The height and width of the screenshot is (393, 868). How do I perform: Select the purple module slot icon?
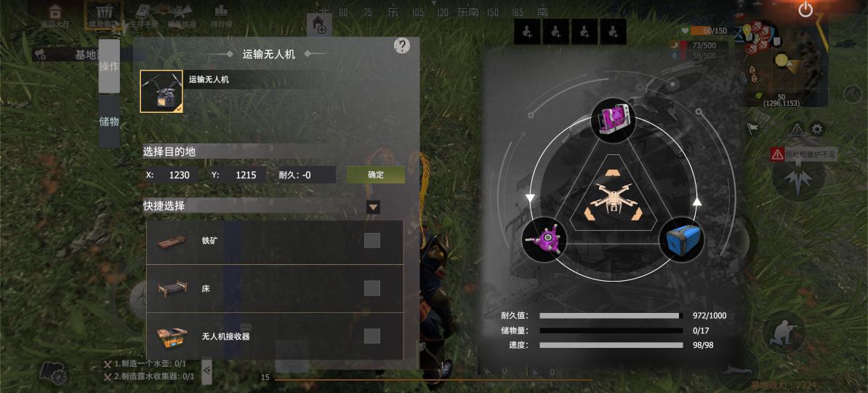click(613, 120)
